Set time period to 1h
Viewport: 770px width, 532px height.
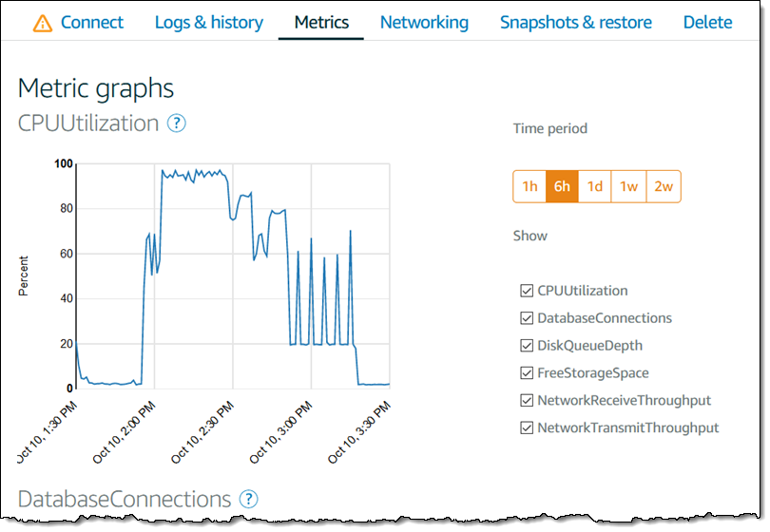[529, 186]
